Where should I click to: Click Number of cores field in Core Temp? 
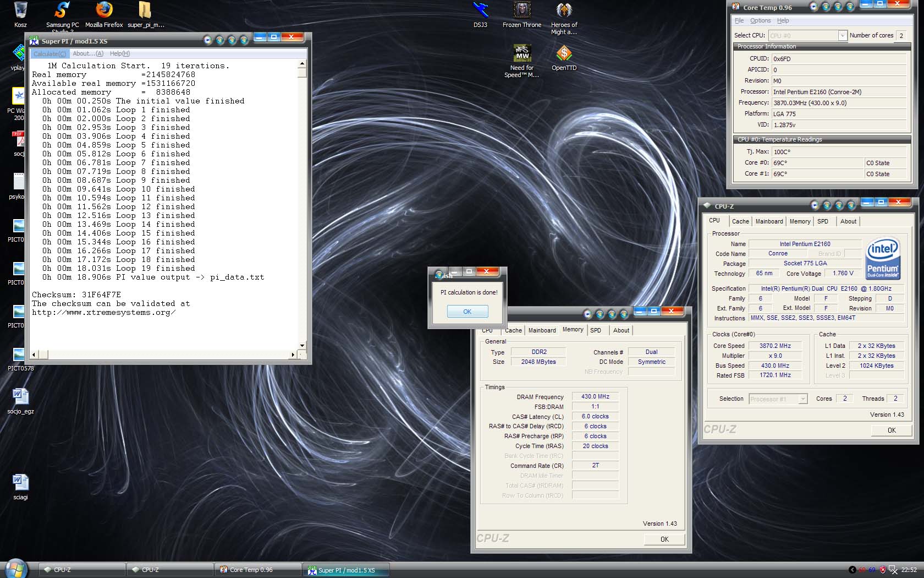pyautogui.click(x=901, y=35)
